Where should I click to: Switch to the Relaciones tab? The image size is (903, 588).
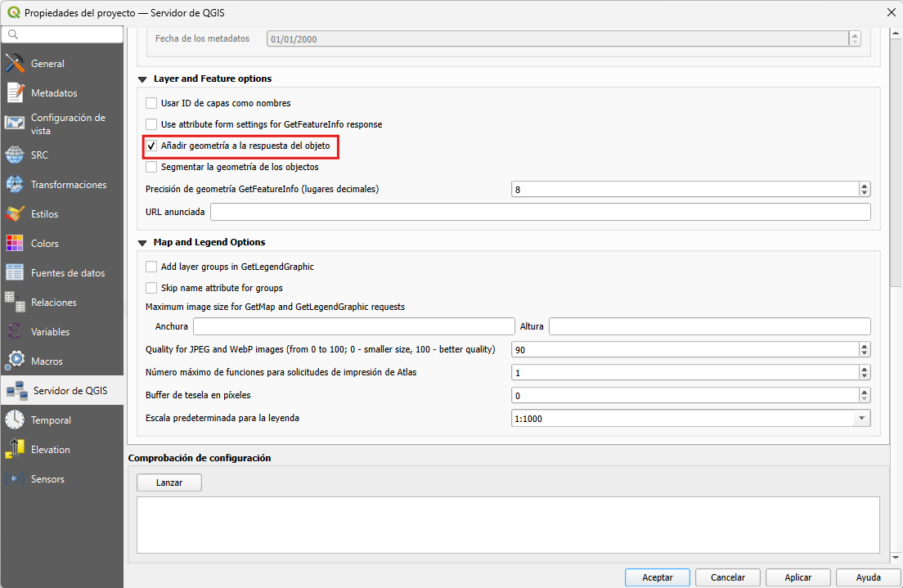53,303
